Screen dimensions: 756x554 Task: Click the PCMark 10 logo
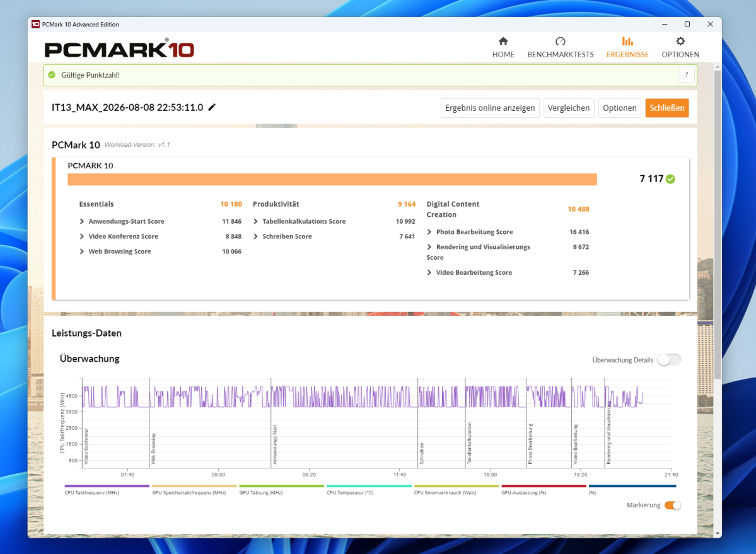click(x=119, y=49)
